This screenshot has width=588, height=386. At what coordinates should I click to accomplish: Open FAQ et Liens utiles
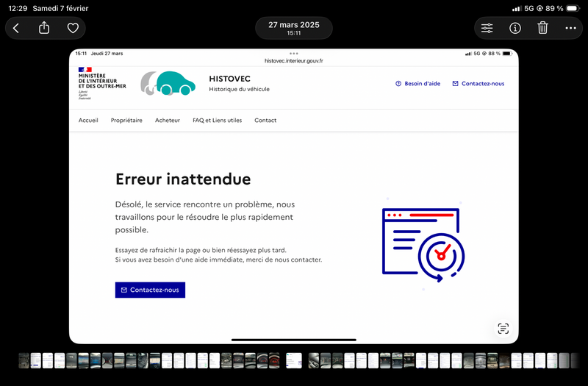tap(217, 120)
